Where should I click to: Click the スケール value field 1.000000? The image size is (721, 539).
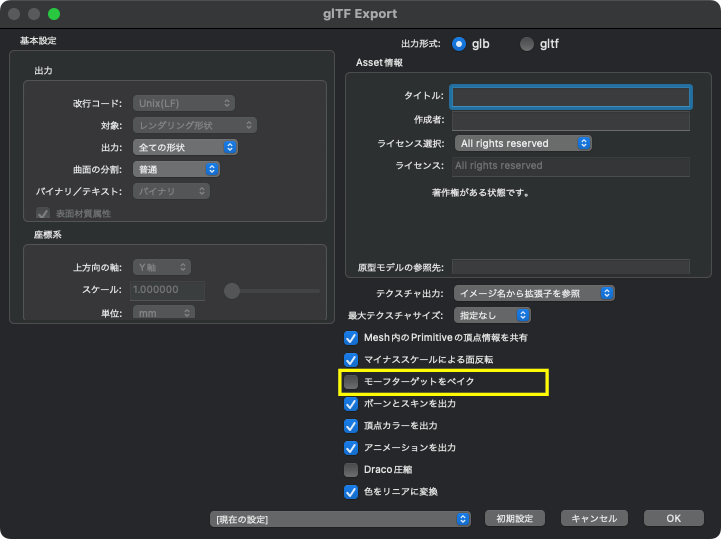[167, 290]
